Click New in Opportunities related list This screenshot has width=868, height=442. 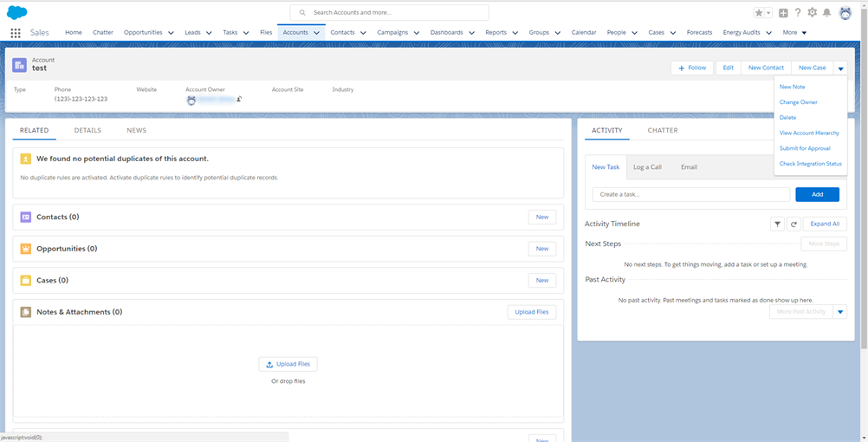tap(542, 249)
